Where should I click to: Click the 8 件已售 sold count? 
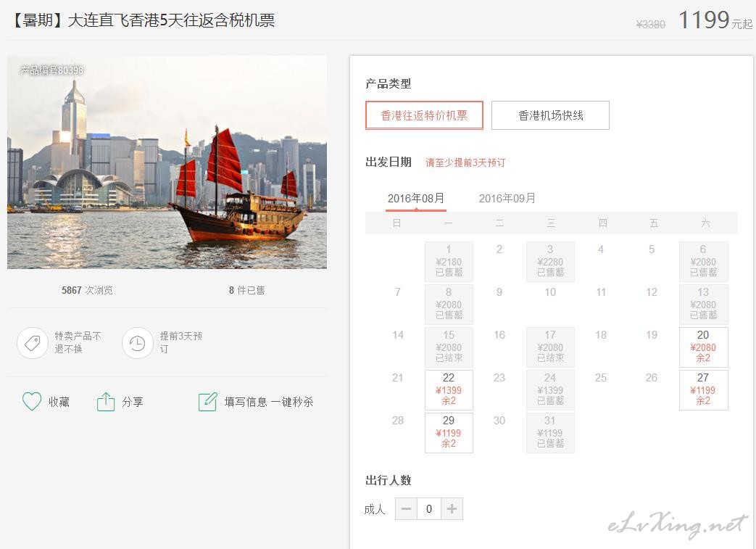[x=247, y=290]
